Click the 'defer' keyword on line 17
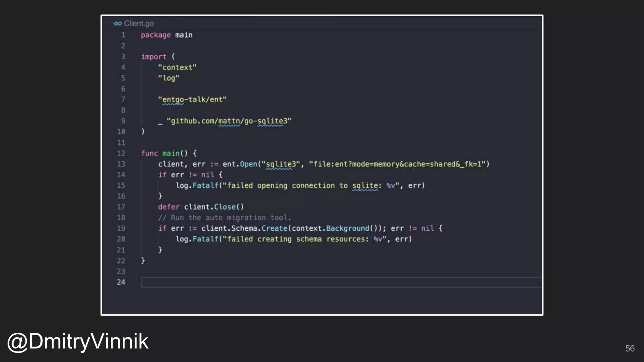Image resolution: width=644 pixels, height=362 pixels. pos(169,207)
